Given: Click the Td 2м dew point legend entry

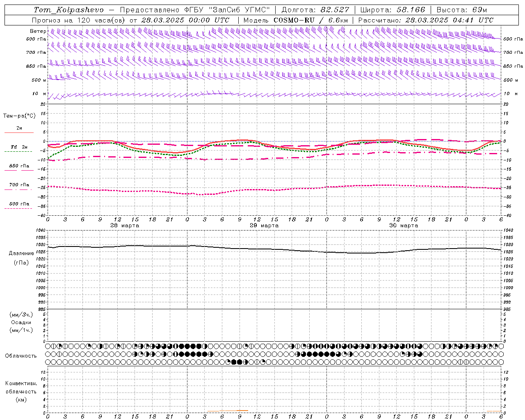Looking at the screenshot, I should coord(19,147).
